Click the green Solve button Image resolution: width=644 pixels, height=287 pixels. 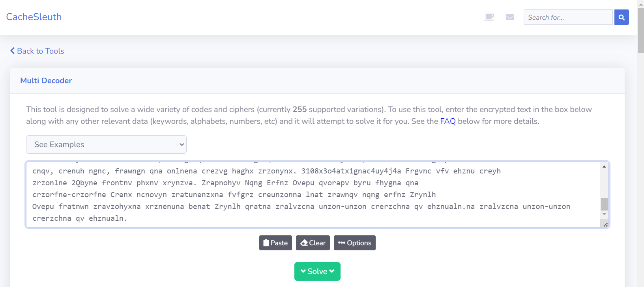[317, 271]
